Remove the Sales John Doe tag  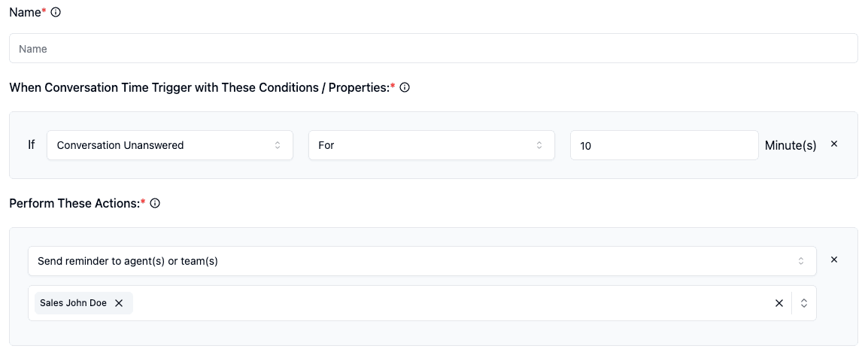tap(118, 303)
